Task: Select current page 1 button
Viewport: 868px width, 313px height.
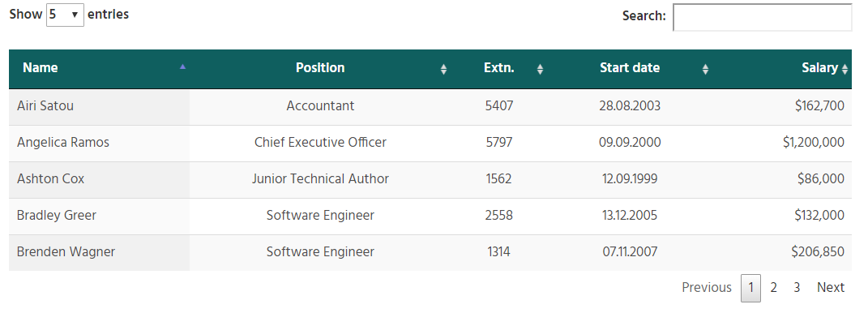Action: pos(750,288)
